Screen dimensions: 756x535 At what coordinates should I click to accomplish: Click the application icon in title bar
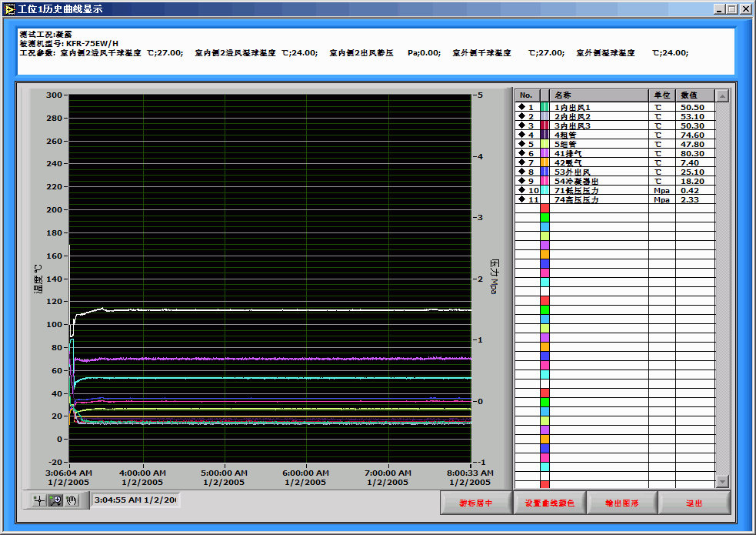click(x=10, y=9)
